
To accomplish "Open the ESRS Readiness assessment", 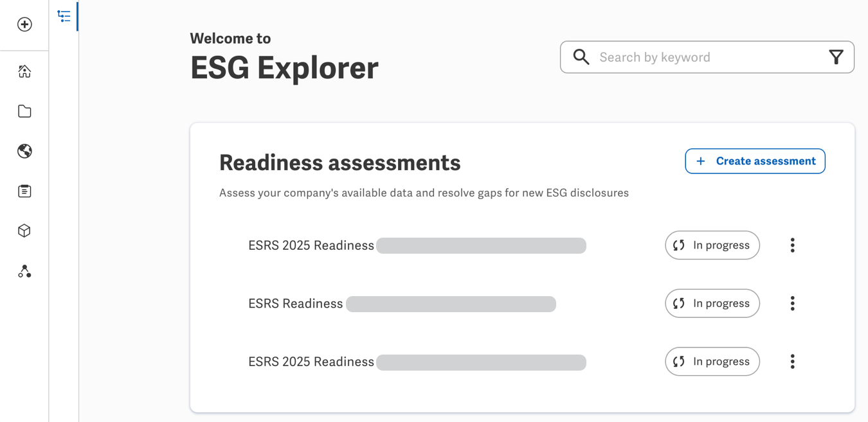I will tap(295, 303).
